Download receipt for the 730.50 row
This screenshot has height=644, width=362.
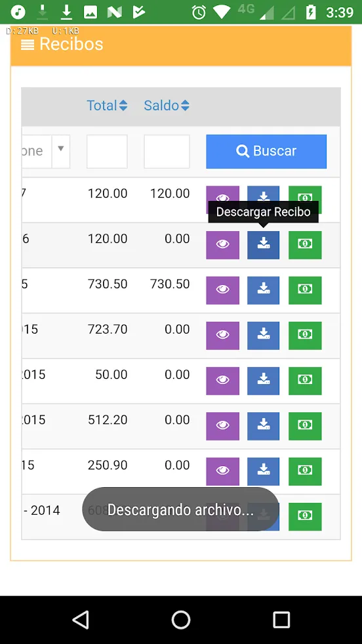point(263,290)
